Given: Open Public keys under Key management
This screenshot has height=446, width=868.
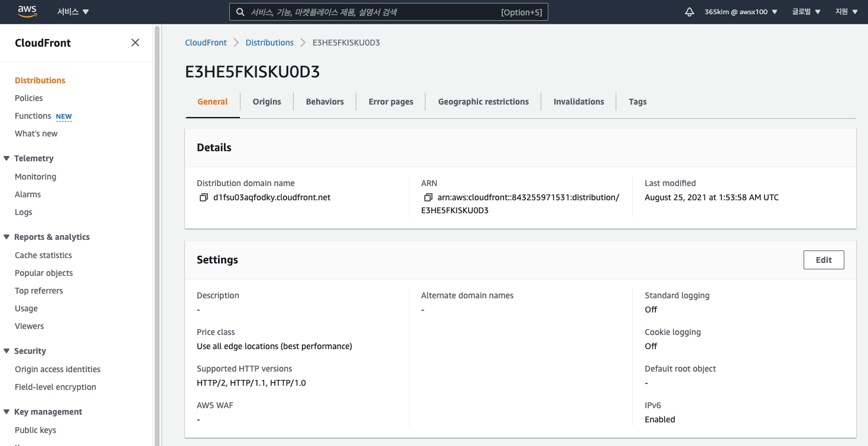Looking at the screenshot, I should click(x=35, y=430).
